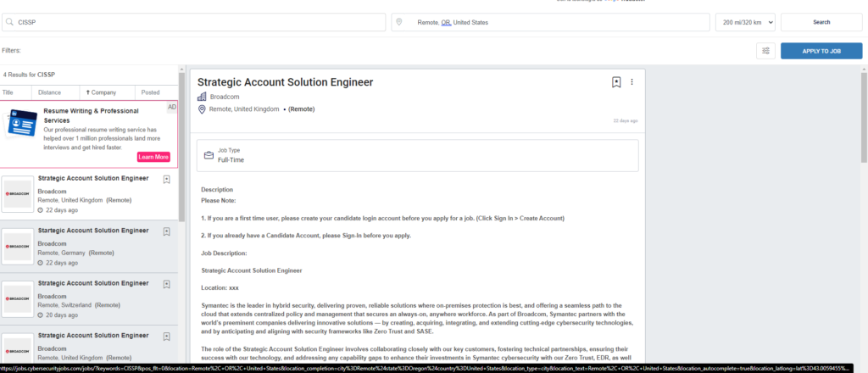Open the three-dot more options menu

632,82
